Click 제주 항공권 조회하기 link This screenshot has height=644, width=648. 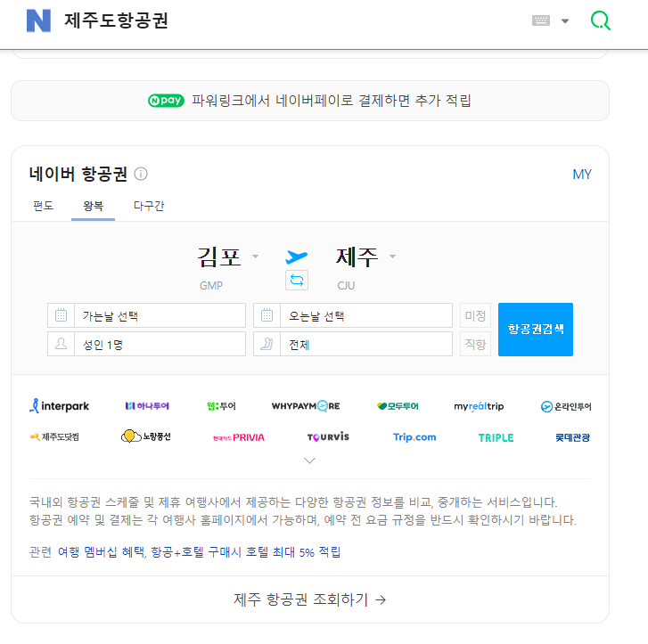click(310, 599)
